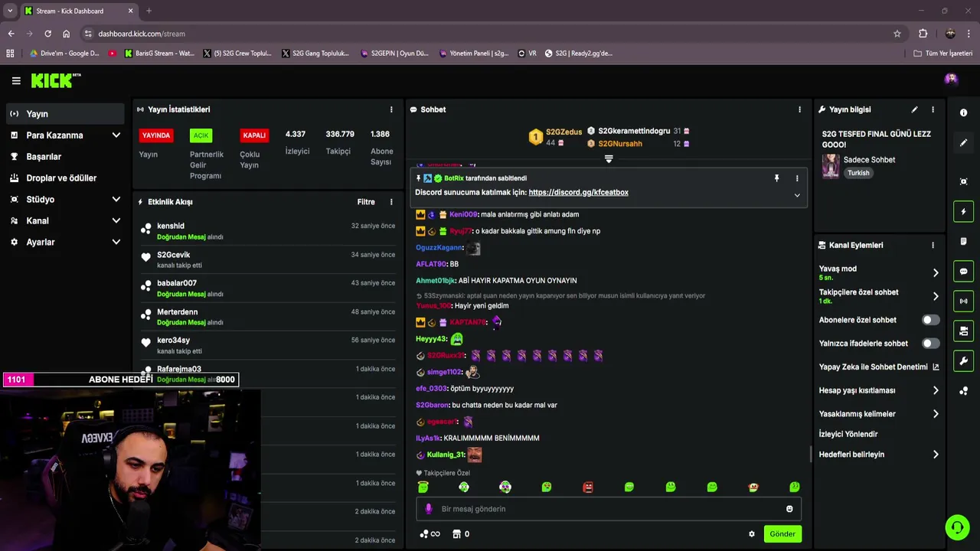Viewport: 980px width, 551px height.
Task: Click the purple microphone icon in message box
Action: (x=428, y=509)
